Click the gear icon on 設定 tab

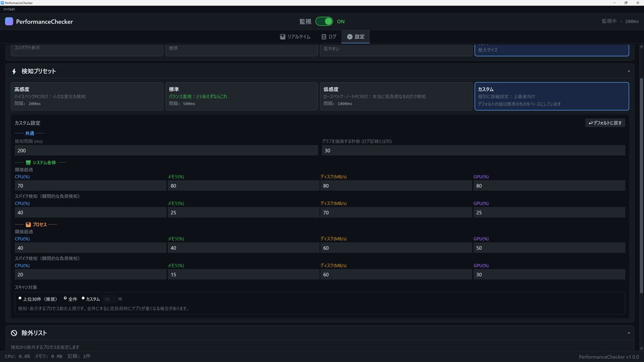pyautogui.click(x=350, y=37)
